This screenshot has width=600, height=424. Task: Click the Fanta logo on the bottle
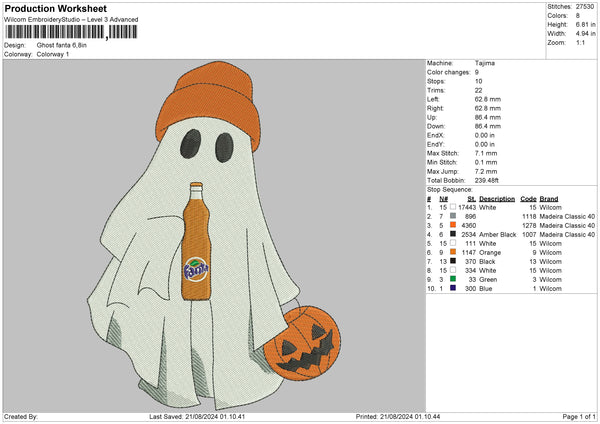pyautogui.click(x=196, y=270)
